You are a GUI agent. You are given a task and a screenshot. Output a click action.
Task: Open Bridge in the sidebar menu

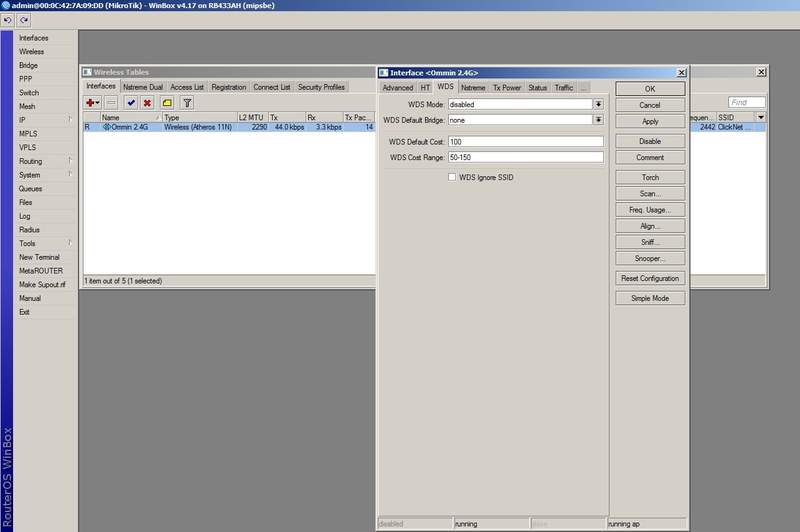(29, 65)
